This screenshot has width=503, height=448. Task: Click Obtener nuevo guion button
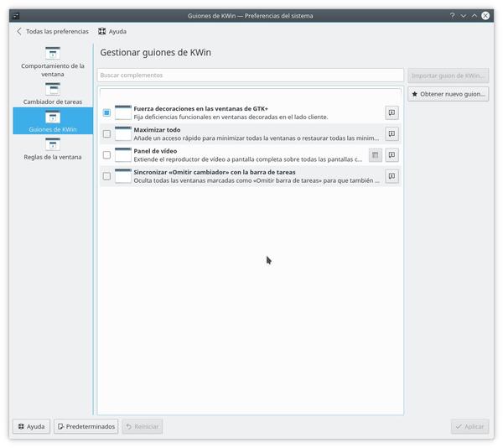(x=448, y=94)
